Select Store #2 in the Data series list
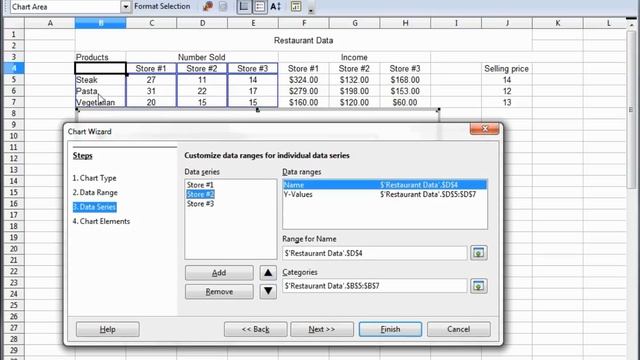Viewport: 640px width, 360px height. click(x=200, y=194)
